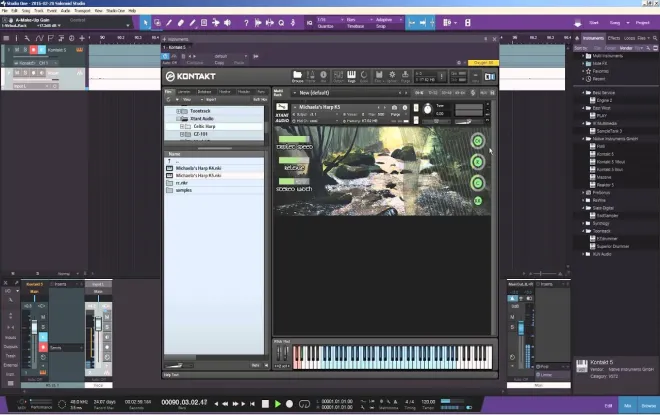Screen dimensions: 660x415
Task: Click the Mix button at bottom right
Action: click(x=628, y=406)
